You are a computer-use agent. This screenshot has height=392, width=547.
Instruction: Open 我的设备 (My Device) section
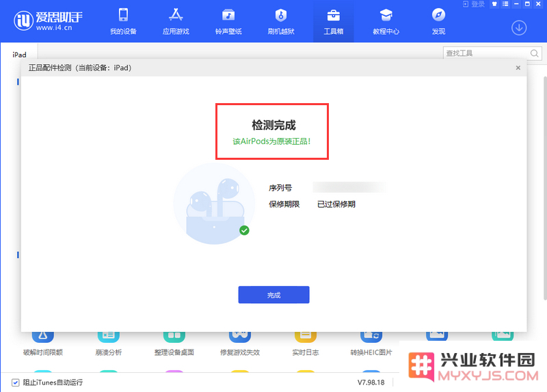123,21
